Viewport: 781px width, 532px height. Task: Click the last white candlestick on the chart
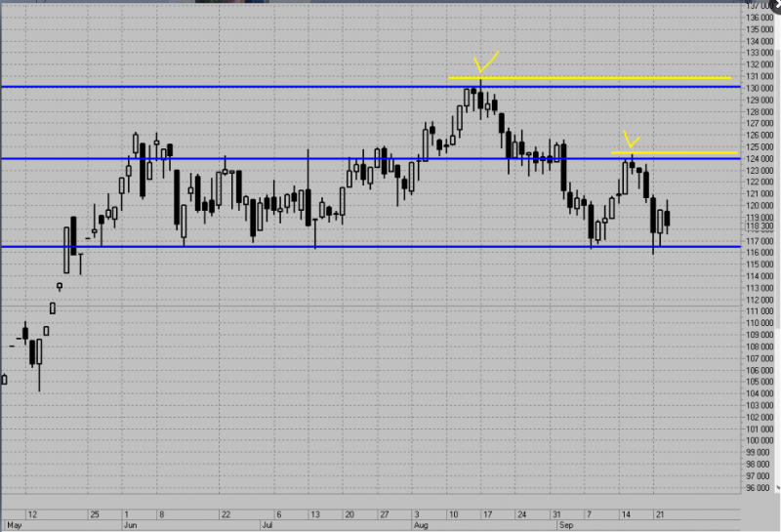point(660,222)
